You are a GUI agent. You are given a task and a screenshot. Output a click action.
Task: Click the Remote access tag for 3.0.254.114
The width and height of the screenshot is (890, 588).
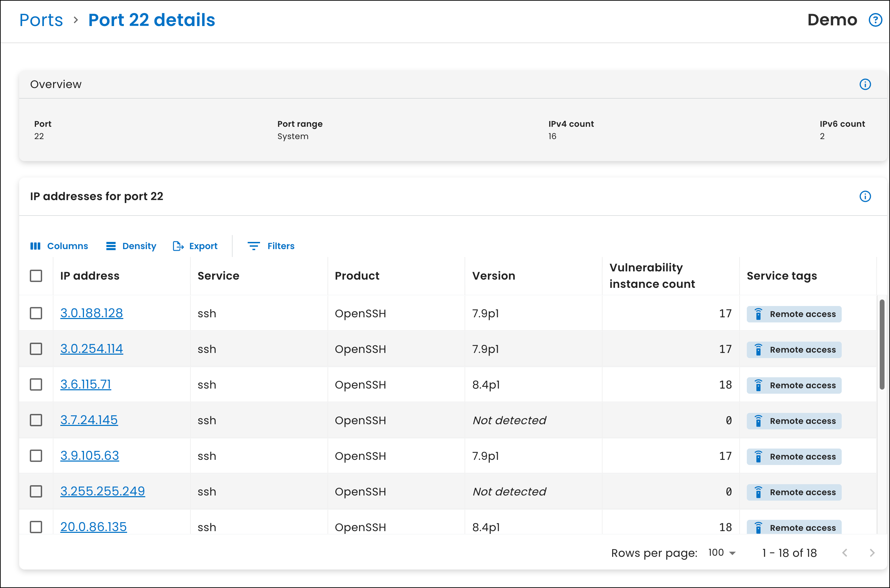(794, 350)
